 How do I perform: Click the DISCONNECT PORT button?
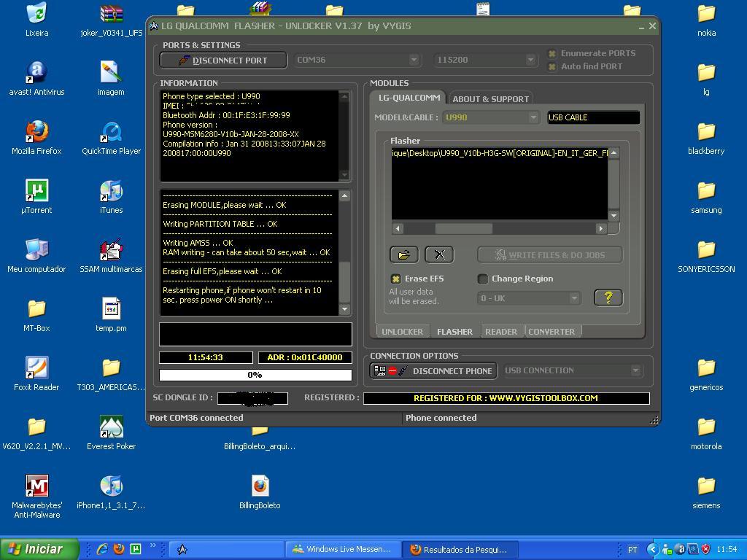(x=223, y=61)
